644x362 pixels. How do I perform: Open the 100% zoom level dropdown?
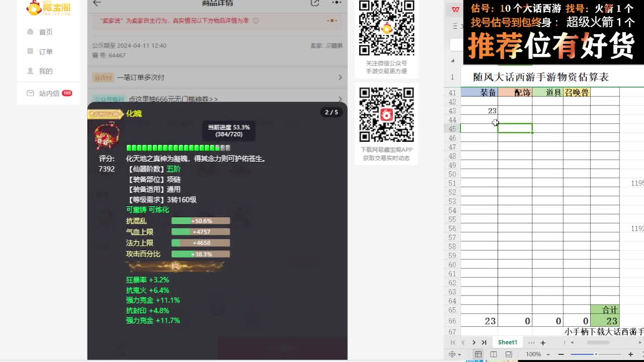pos(538,353)
